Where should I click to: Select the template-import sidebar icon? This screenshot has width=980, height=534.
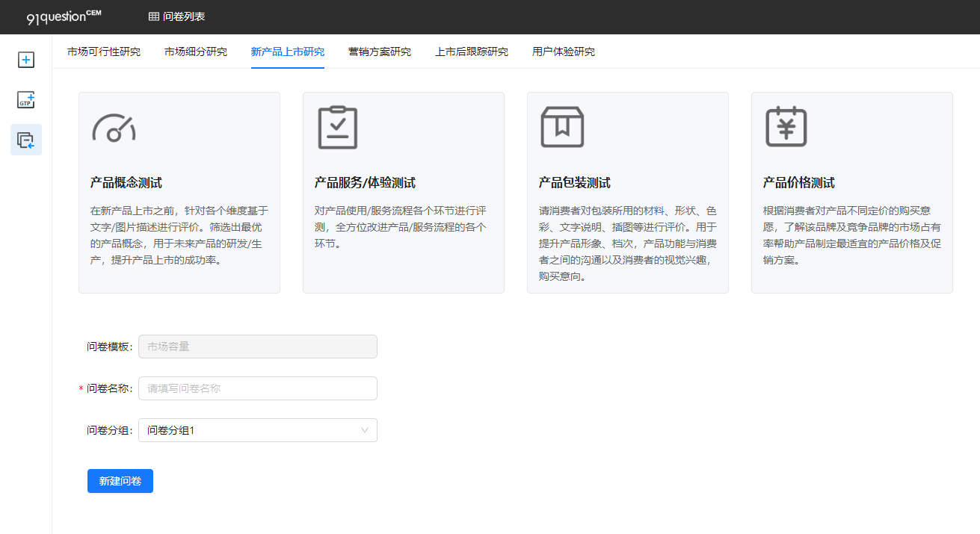(26, 140)
